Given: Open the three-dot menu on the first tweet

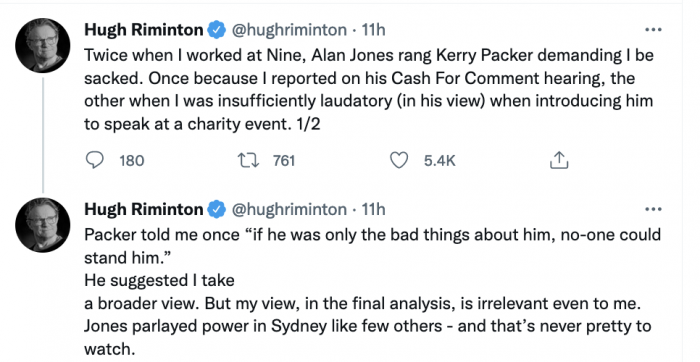Looking at the screenshot, I should (653, 30).
